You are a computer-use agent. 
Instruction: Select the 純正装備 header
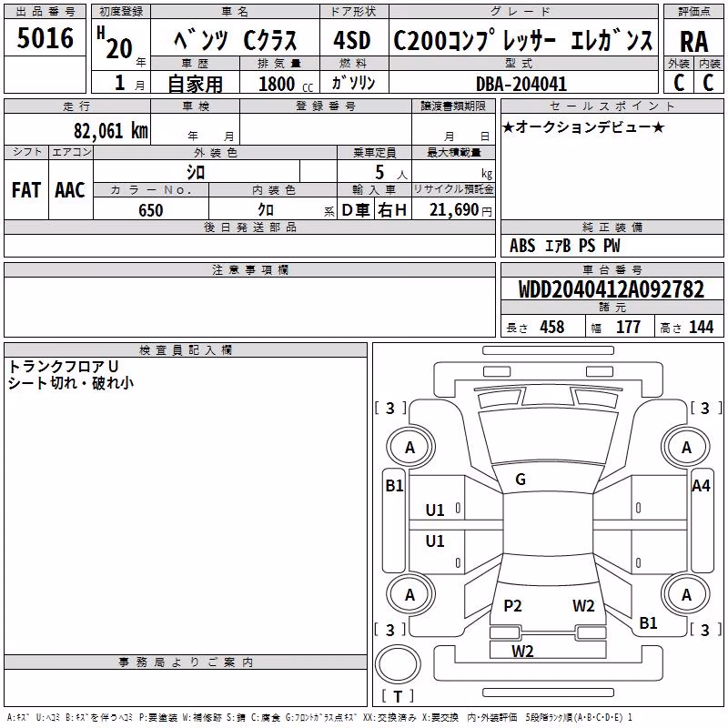[x=612, y=227]
